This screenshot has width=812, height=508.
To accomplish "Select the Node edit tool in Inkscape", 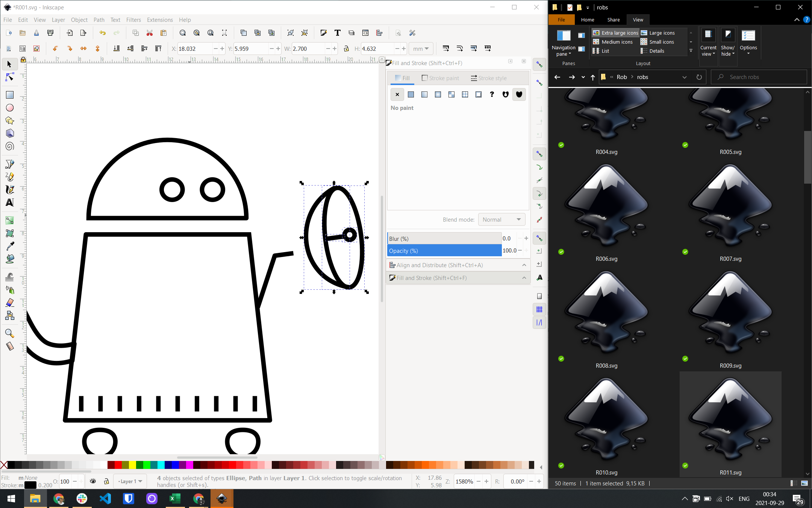I will pyautogui.click(x=10, y=77).
